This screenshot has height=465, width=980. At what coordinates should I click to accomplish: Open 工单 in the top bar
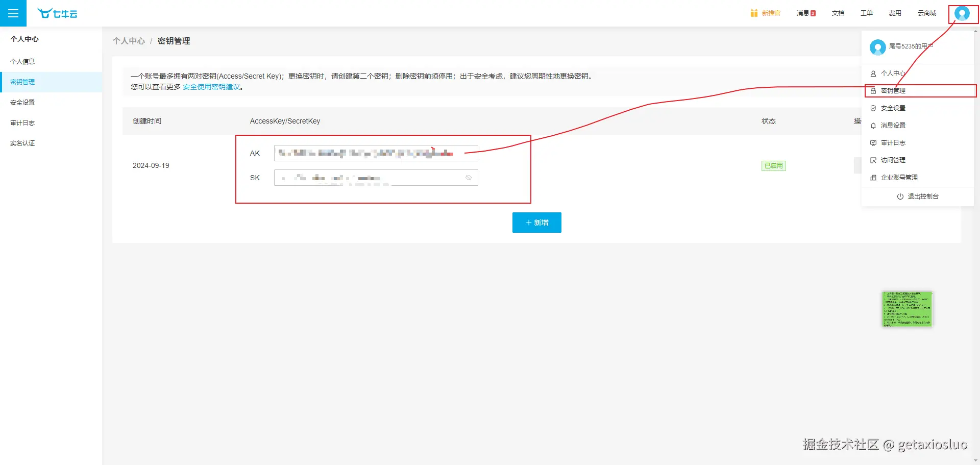pos(867,13)
